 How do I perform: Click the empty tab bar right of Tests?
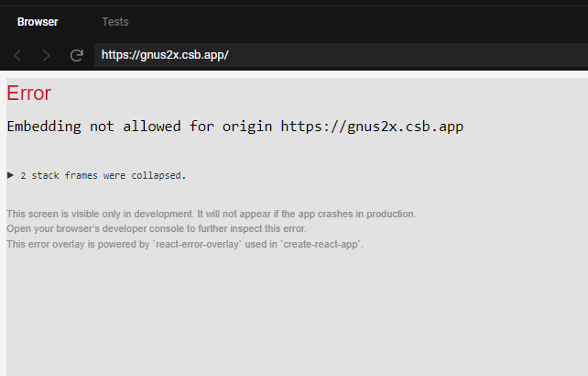pyautogui.click(x=366, y=21)
